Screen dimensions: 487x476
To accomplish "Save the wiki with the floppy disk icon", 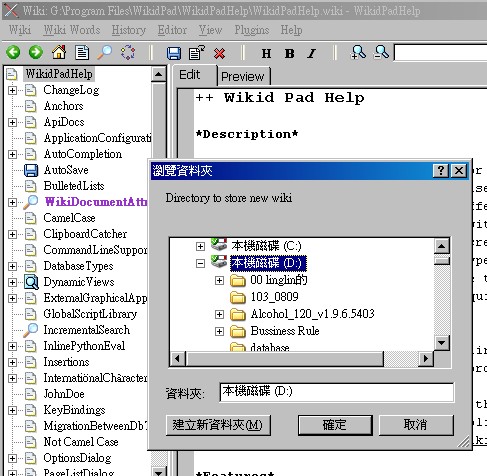I will 174,53.
